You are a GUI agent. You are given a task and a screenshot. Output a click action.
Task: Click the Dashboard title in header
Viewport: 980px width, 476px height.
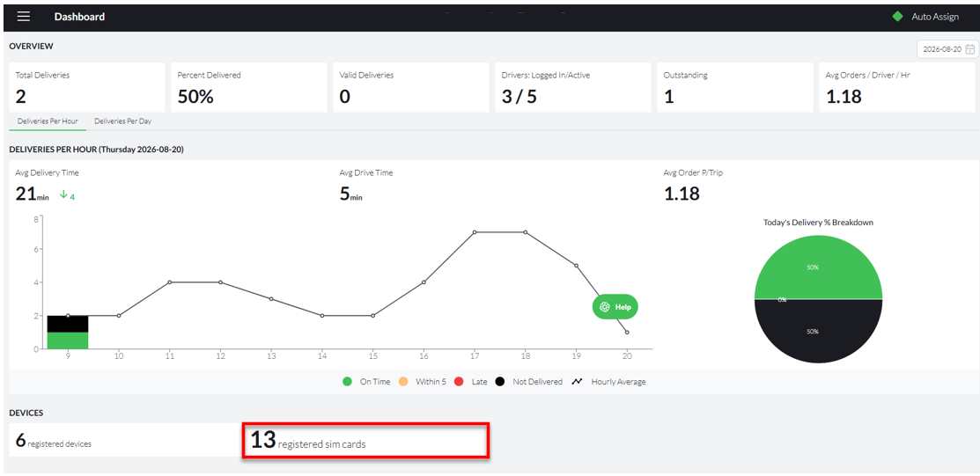(x=79, y=17)
